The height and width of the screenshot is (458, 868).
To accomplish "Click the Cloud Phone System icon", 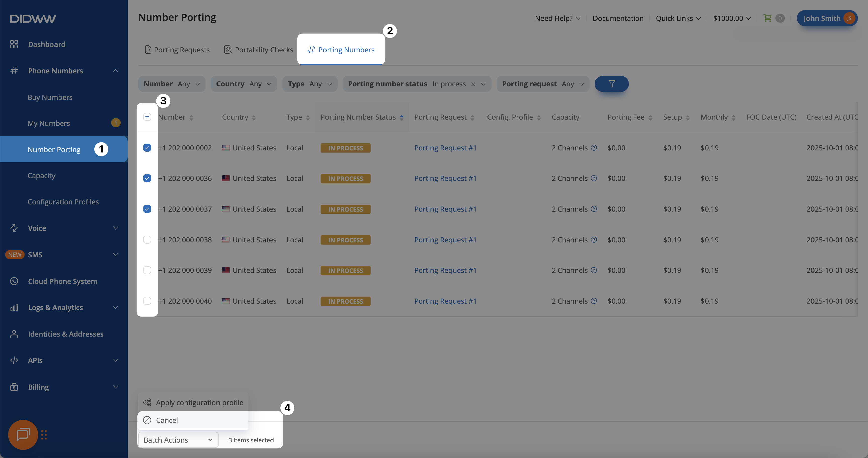I will (x=14, y=281).
